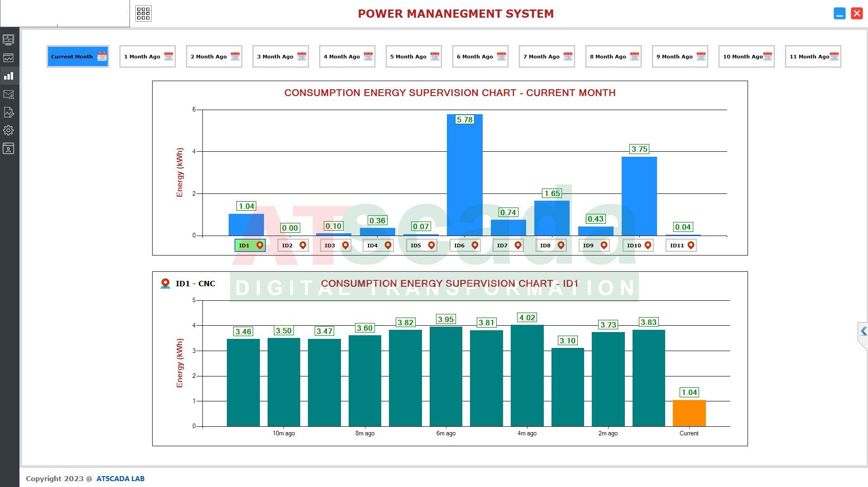Image resolution: width=868 pixels, height=487 pixels.
Task: Open the user account sidebar icon
Action: click(x=9, y=149)
